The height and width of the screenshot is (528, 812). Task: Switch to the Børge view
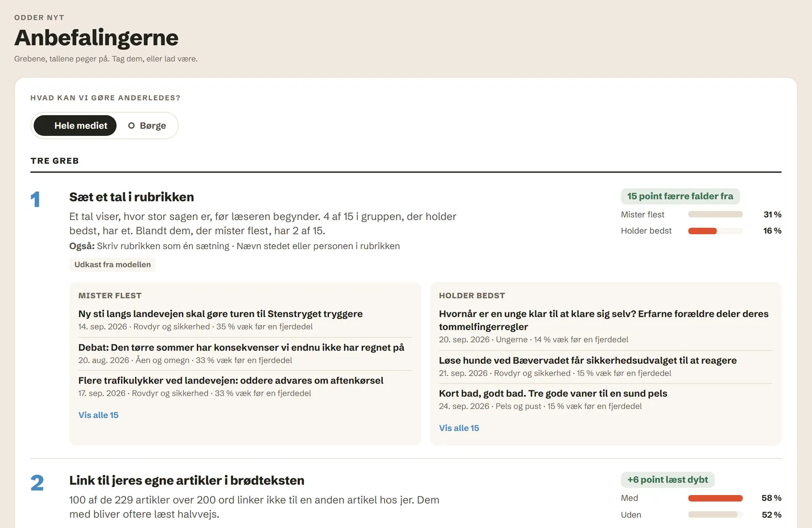tap(147, 126)
